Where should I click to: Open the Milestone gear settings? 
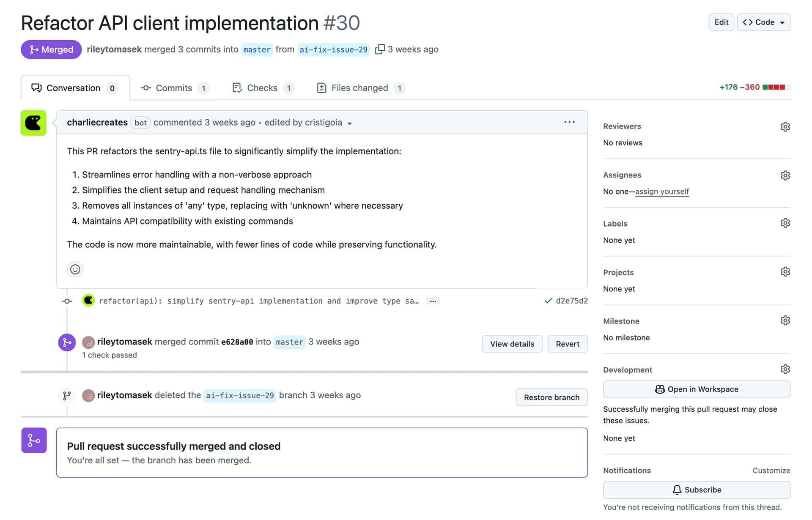pos(785,320)
